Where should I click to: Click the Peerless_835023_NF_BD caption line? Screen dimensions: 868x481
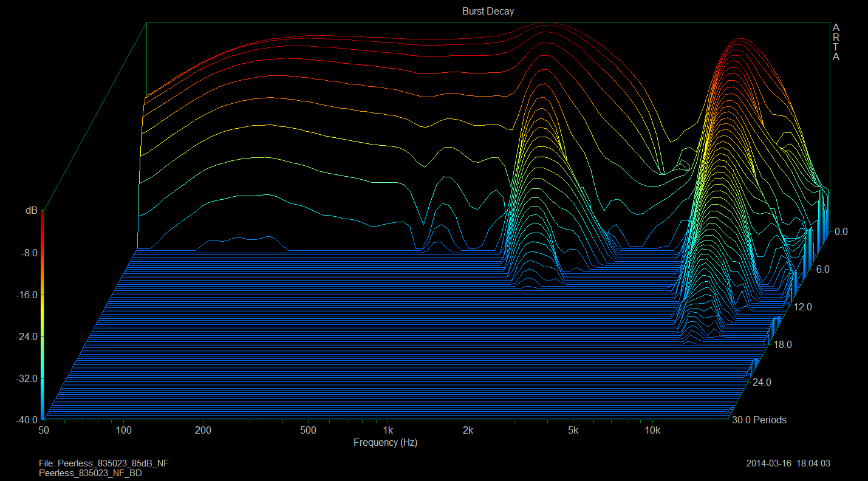pos(91,472)
